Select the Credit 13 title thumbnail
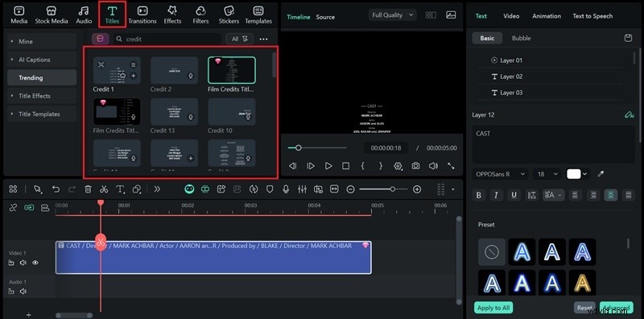This screenshot has width=644, height=319. 174,112
